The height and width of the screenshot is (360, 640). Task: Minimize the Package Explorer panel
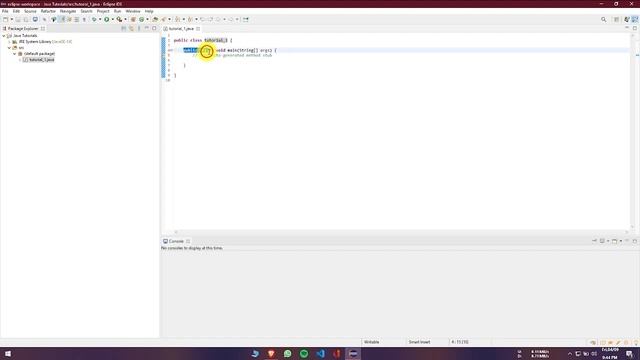click(147, 28)
